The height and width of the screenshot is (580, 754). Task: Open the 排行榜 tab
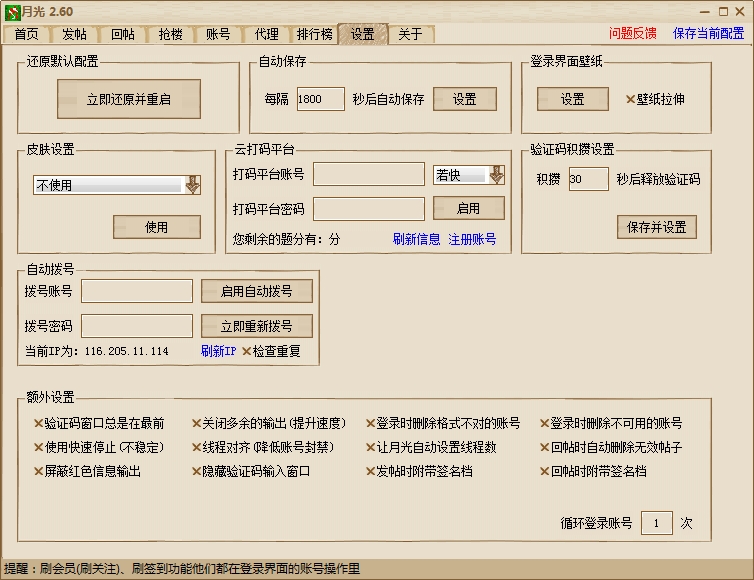click(314, 34)
